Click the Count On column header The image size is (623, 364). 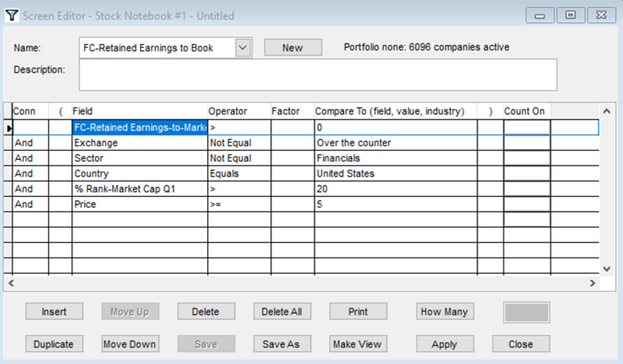coord(527,111)
